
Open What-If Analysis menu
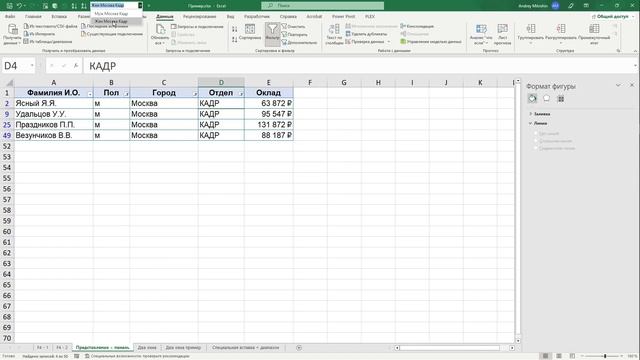pos(481,34)
